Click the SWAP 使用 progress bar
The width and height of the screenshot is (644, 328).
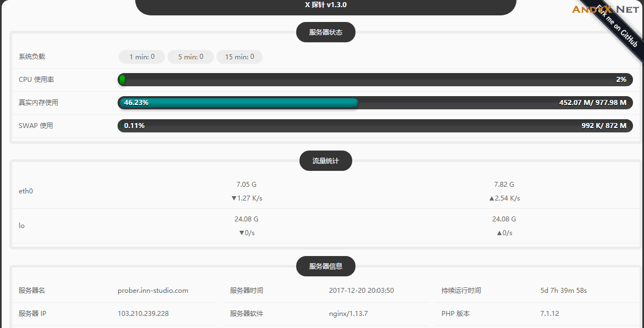(375, 126)
